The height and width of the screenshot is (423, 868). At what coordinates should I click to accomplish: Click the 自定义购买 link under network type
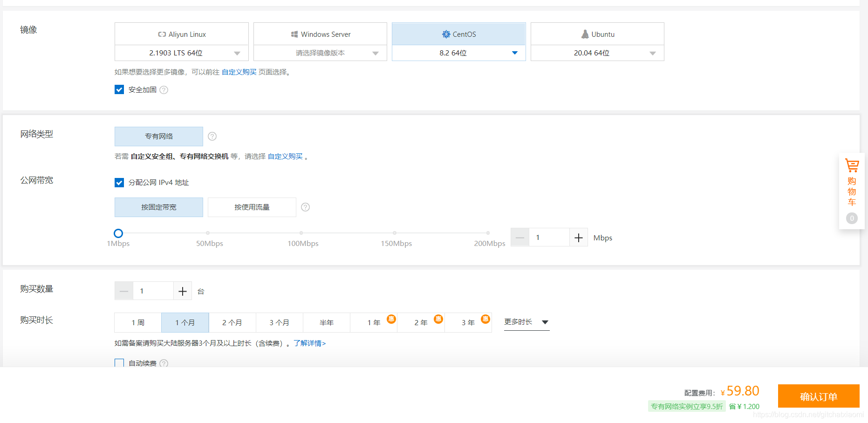(285, 157)
